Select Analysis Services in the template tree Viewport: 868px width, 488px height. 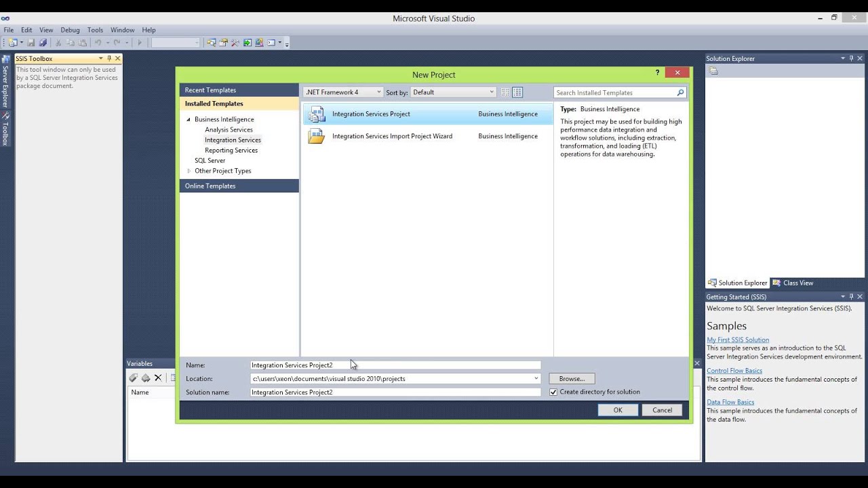pyautogui.click(x=229, y=129)
